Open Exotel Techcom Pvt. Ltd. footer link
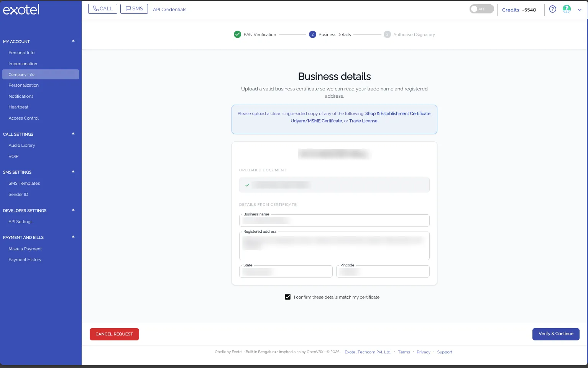588x368 pixels. pyautogui.click(x=368, y=352)
